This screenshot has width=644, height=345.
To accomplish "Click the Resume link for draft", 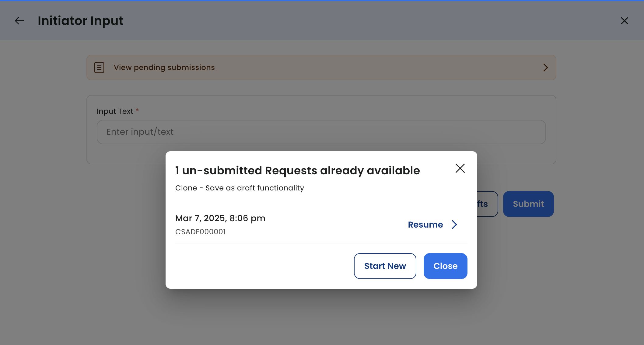I will click(x=425, y=225).
